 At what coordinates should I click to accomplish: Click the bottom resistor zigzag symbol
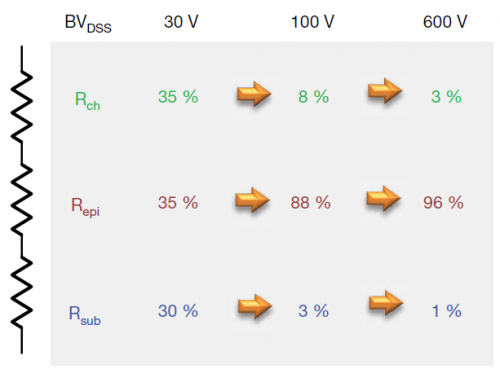pyautogui.click(x=22, y=292)
